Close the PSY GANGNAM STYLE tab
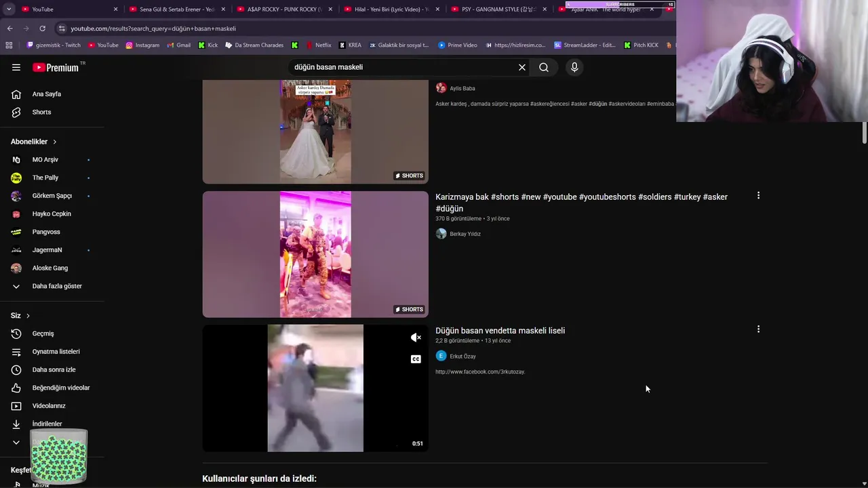868x488 pixels. [x=545, y=9]
